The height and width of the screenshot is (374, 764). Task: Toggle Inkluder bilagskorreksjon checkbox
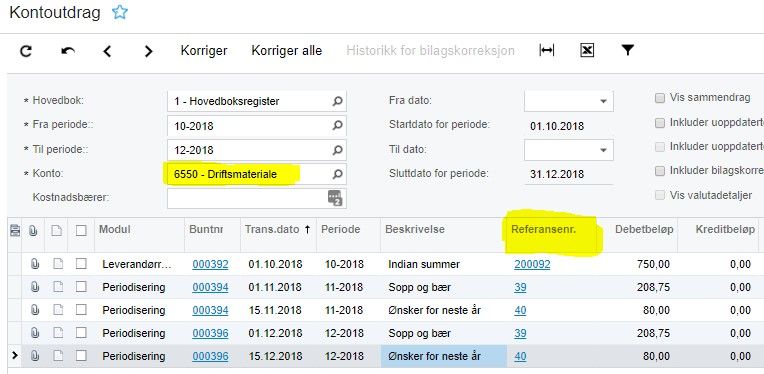pos(660,171)
